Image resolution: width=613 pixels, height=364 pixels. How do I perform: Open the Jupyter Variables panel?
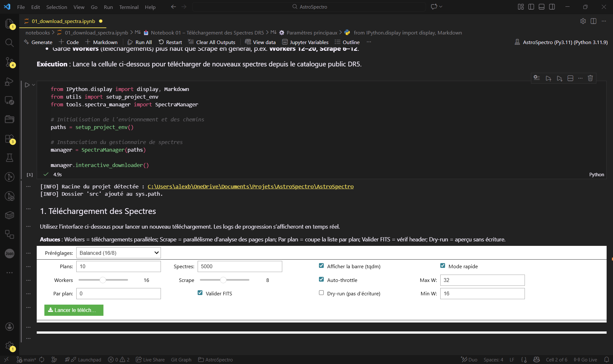coord(305,42)
